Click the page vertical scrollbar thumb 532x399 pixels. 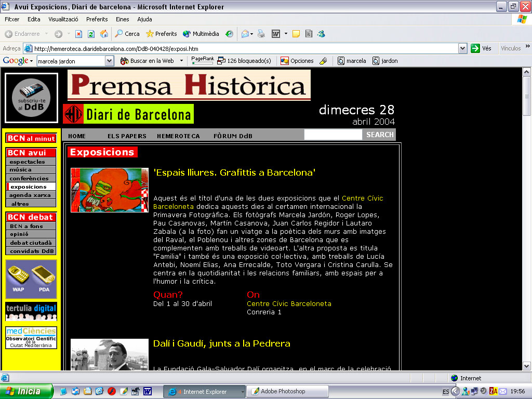pyautogui.click(x=527, y=96)
